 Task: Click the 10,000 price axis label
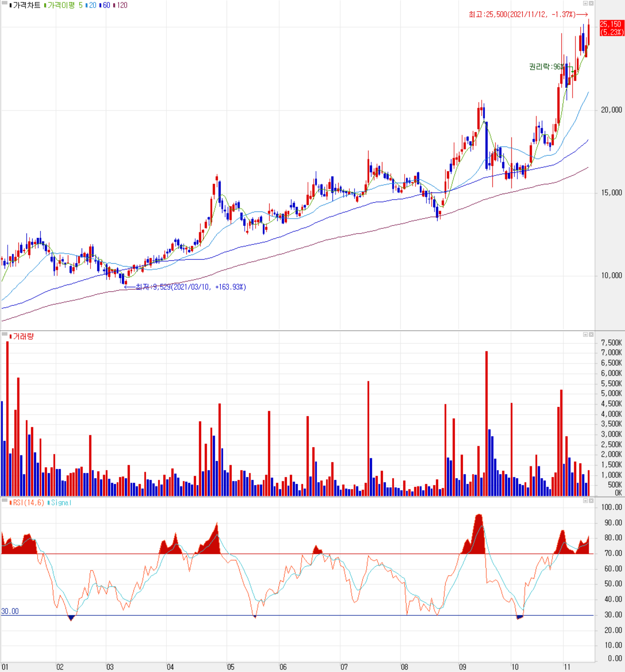(611, 276)
